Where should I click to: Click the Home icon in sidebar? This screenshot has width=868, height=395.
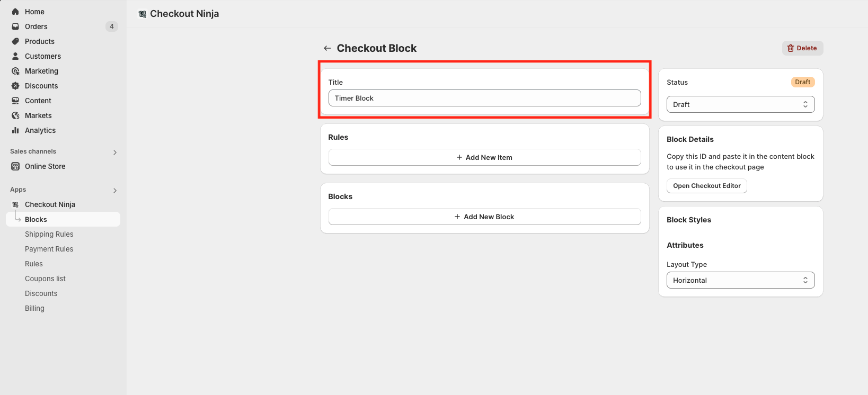click(15, 12)
